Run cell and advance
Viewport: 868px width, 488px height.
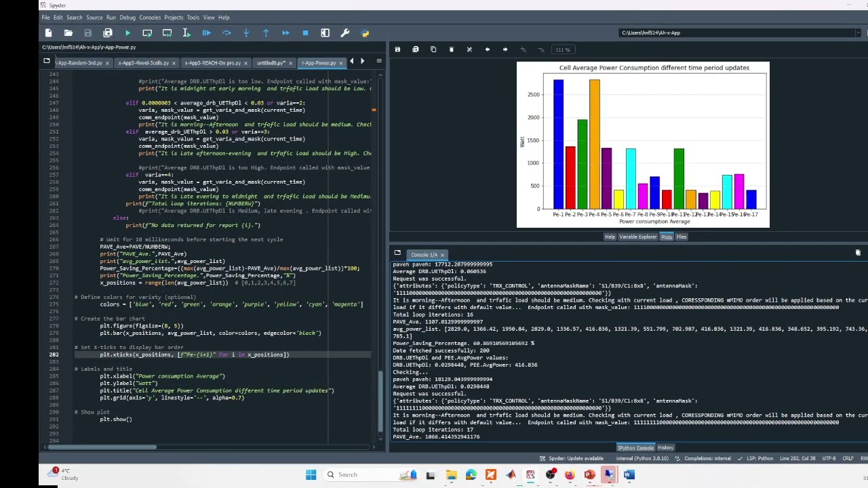point(167,33)
